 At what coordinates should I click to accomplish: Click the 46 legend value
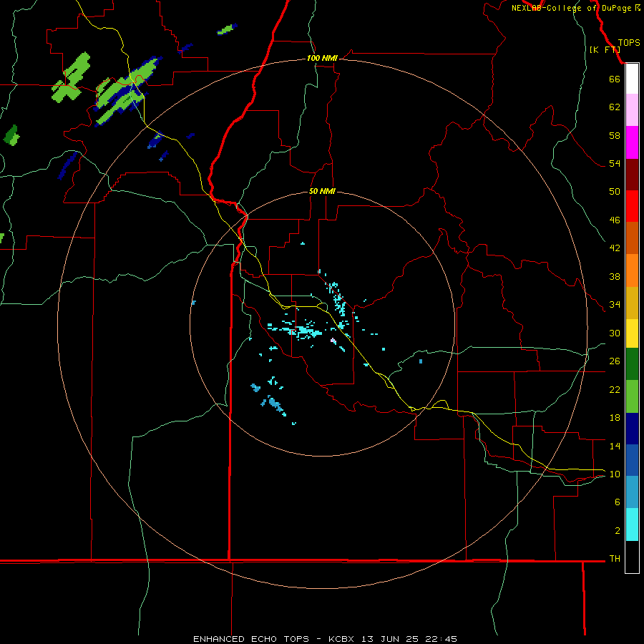point(615,220)
